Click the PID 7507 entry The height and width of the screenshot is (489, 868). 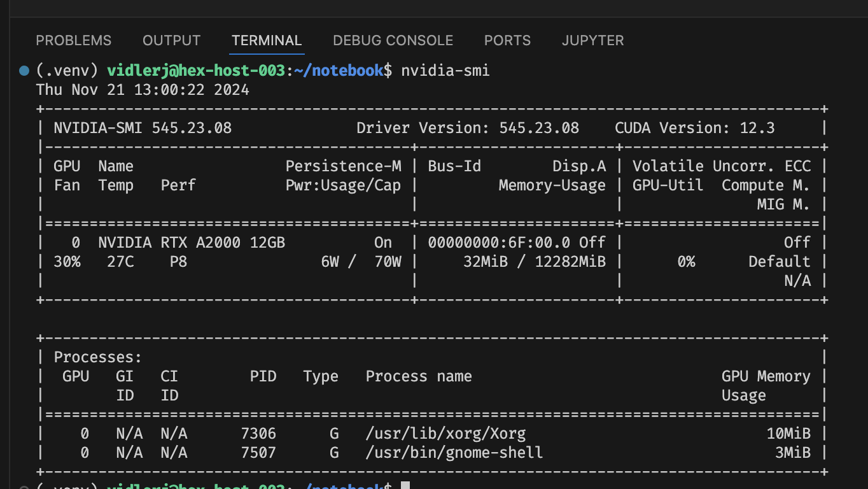click(259, 453)
